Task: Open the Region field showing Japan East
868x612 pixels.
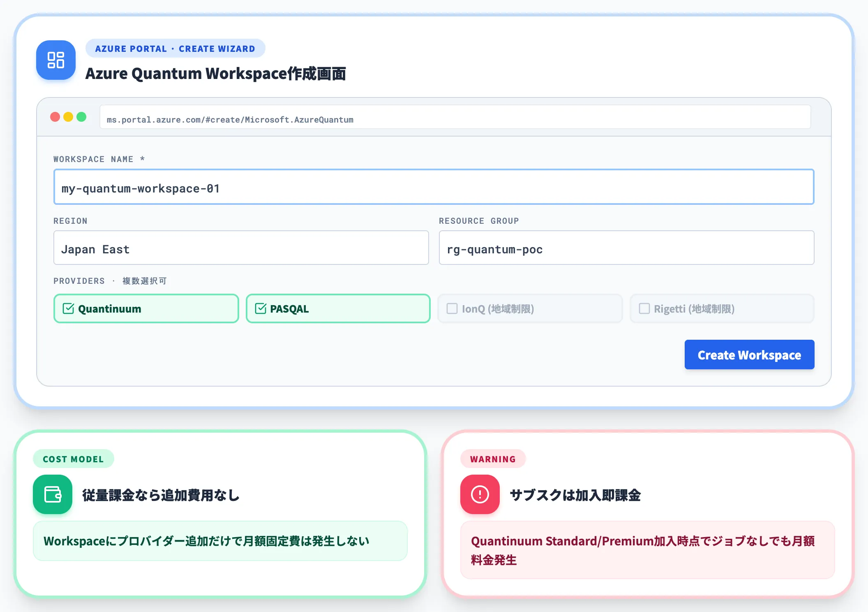Action: point(241,248)
